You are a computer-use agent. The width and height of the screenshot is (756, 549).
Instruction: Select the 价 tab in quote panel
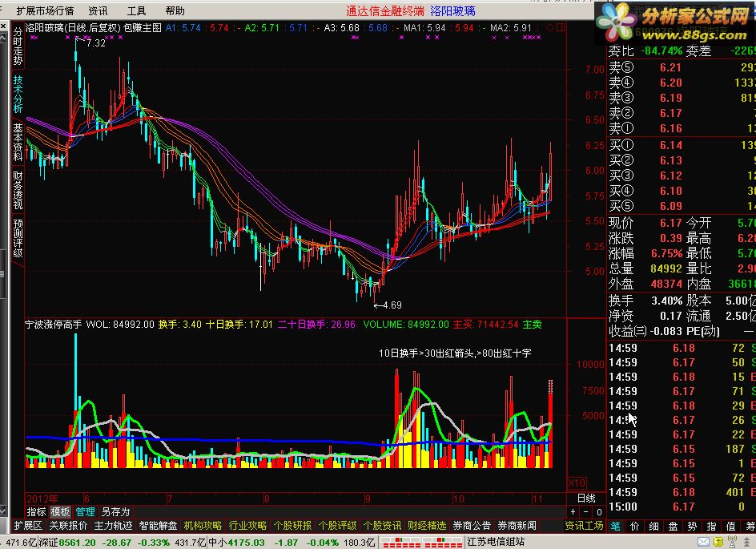tap(634, 527)
